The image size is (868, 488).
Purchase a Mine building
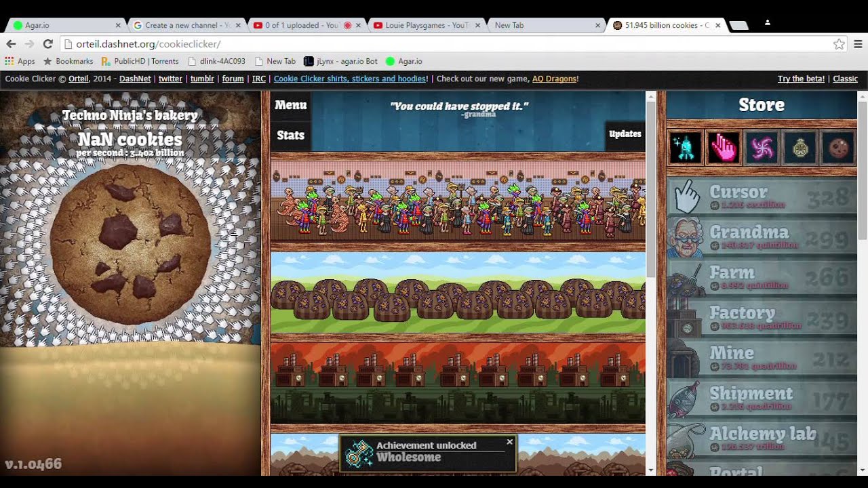[762, 359]
